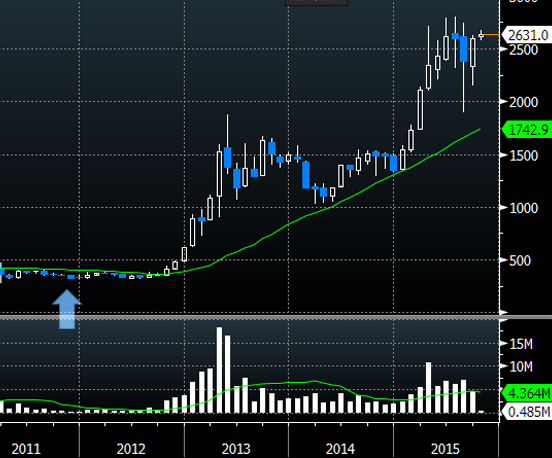Click the 2631.0 last price label

coord(526,35)
